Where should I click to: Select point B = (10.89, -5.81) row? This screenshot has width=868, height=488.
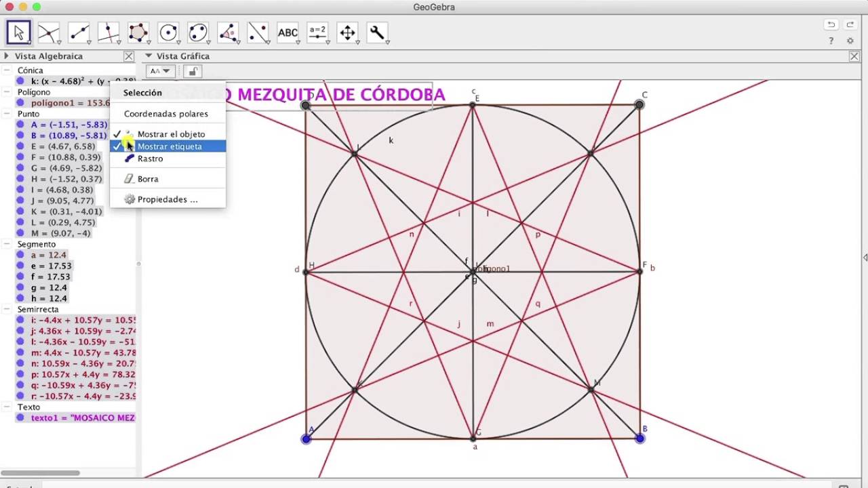pyautogui.click(x=68, y=136)
